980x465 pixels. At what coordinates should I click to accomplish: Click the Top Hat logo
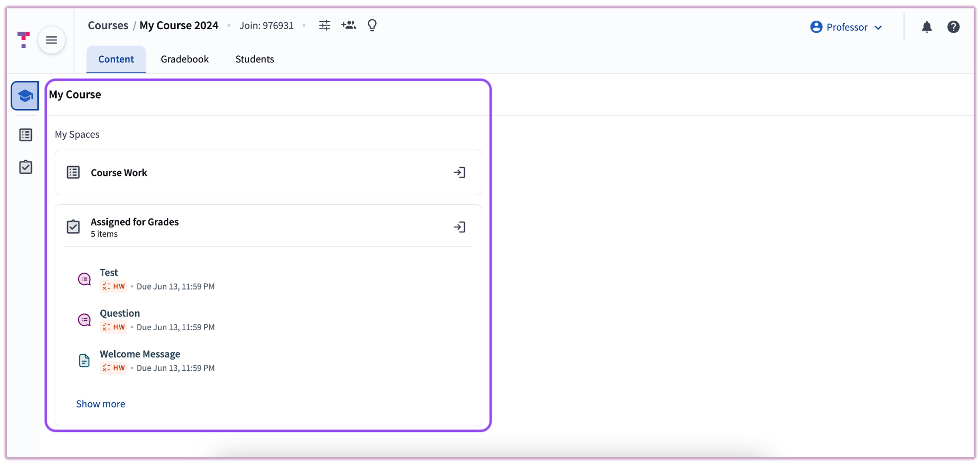(24, 40)
